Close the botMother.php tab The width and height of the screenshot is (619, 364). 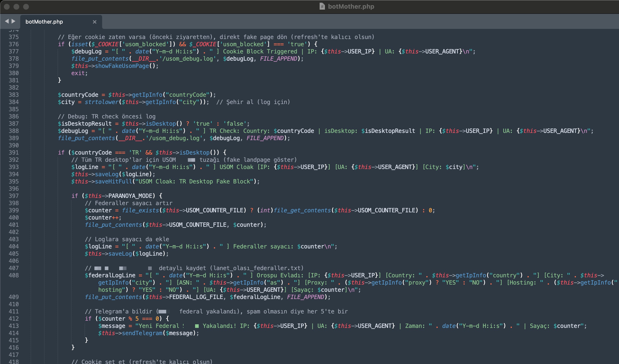click(95, 22)
